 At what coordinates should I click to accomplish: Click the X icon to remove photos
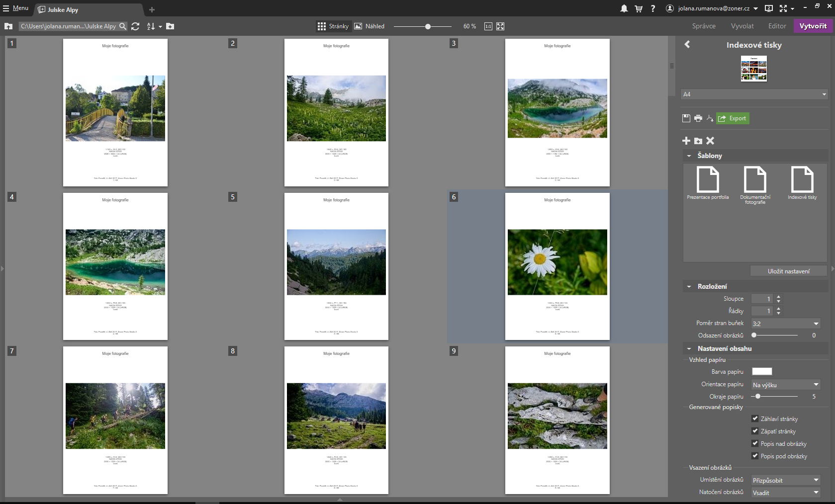click(710, 141)
